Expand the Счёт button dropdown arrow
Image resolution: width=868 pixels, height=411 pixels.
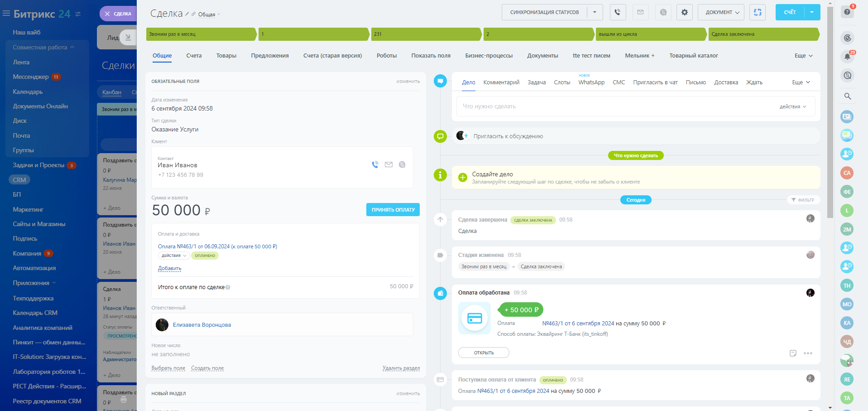(812, 12)
